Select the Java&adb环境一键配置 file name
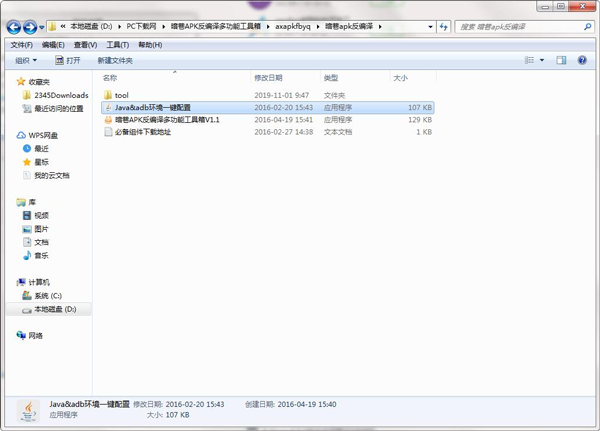 coord(153,108)
